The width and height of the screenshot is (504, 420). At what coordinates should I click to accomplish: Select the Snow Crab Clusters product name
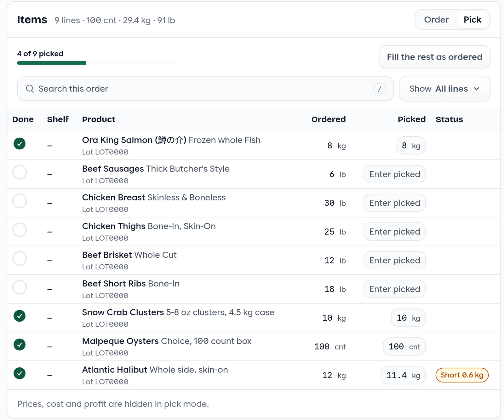pyautogui.click(x=123, y=312)
